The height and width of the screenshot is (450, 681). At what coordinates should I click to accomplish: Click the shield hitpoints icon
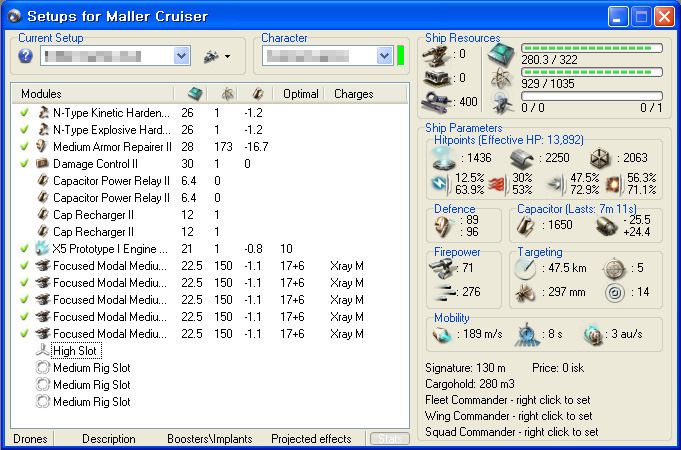(x=444, y=158)
